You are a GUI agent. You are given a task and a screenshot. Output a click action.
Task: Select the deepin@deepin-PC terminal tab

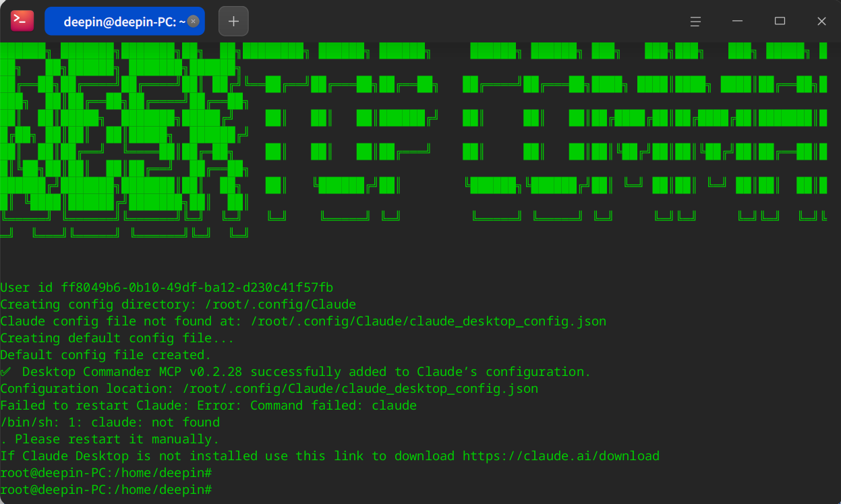click(x=125, y=22)
